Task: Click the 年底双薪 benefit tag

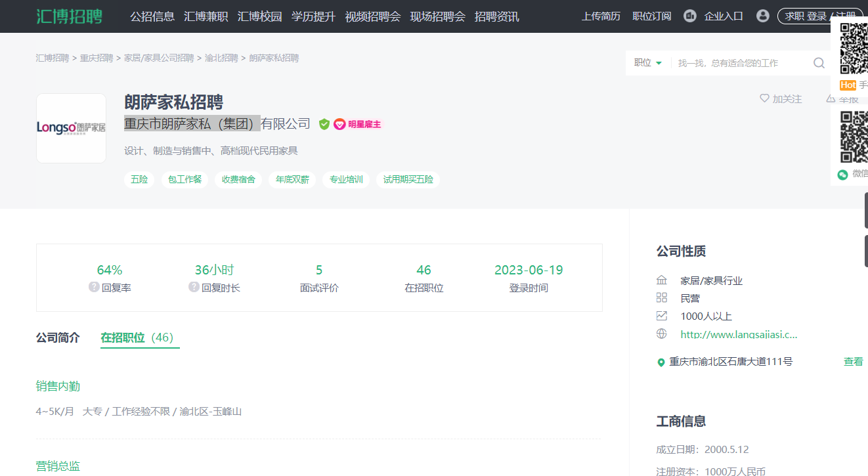Action: (292, 179)
